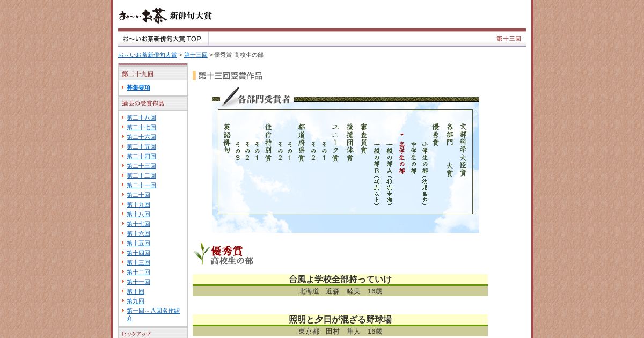The image size is (644, 338).
Task: Click the 第十五回 sidebar link
Action: tap(138, 243)
